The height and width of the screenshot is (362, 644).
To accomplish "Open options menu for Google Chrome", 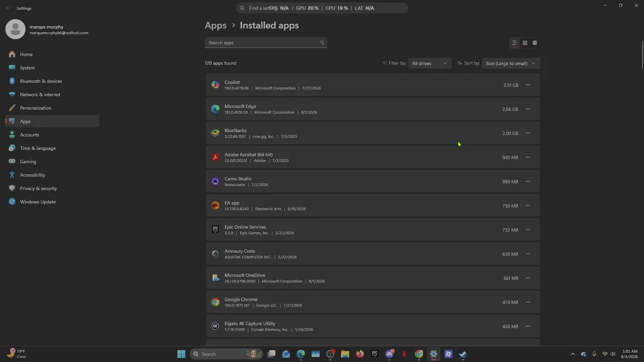I will (528, 302).
